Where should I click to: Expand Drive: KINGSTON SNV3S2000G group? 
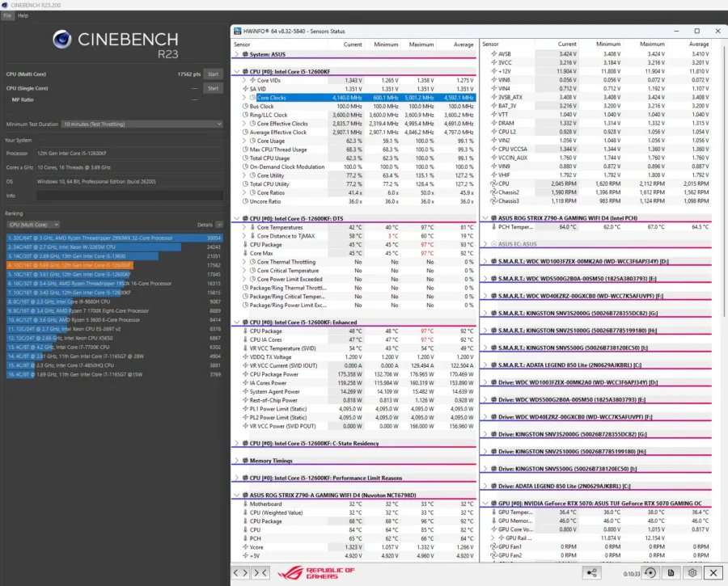(485, 434)
